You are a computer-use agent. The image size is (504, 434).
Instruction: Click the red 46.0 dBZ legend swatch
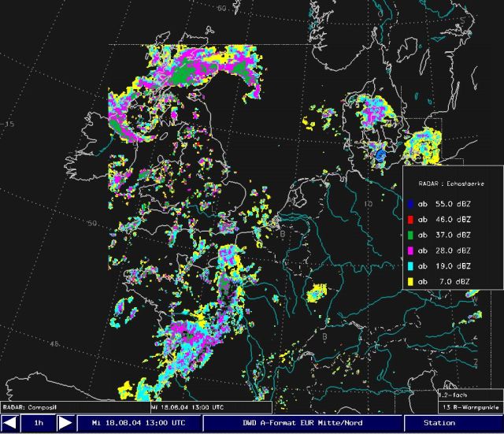tap(410, 219)
